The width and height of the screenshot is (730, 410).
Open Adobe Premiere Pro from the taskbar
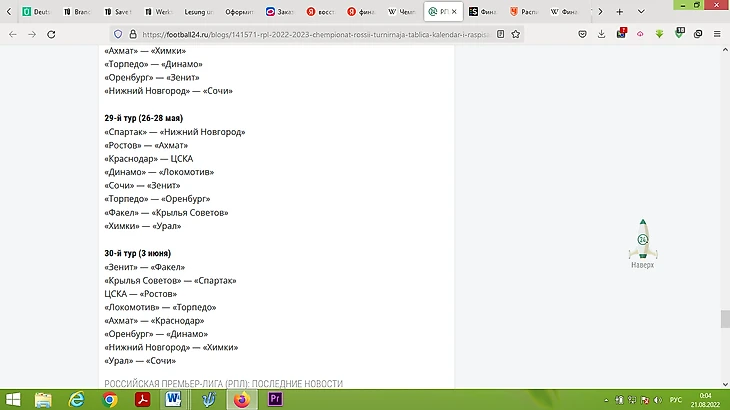pyautogui.click(x=274, y=399)
